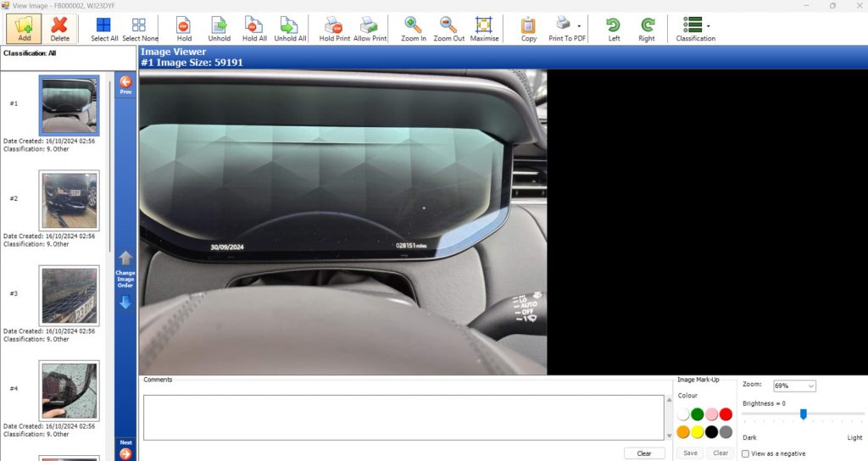Click inside the Comments text box
Image resolution: width=868 pixels, height=461 pixels.
403,417
